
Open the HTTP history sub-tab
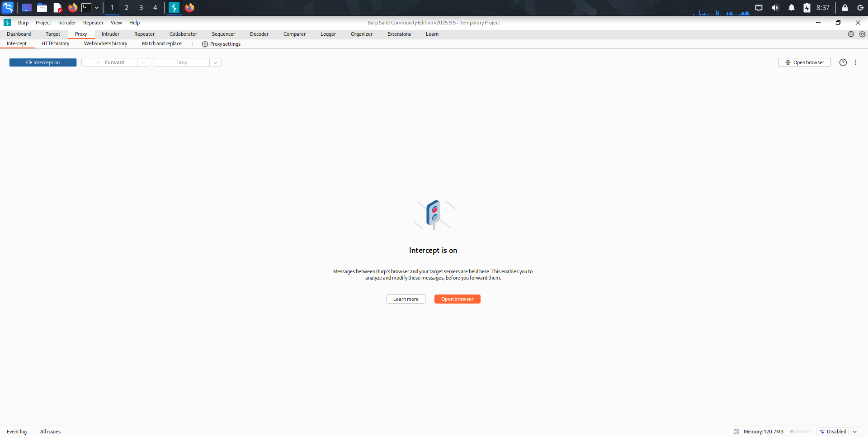click(55, 44)
